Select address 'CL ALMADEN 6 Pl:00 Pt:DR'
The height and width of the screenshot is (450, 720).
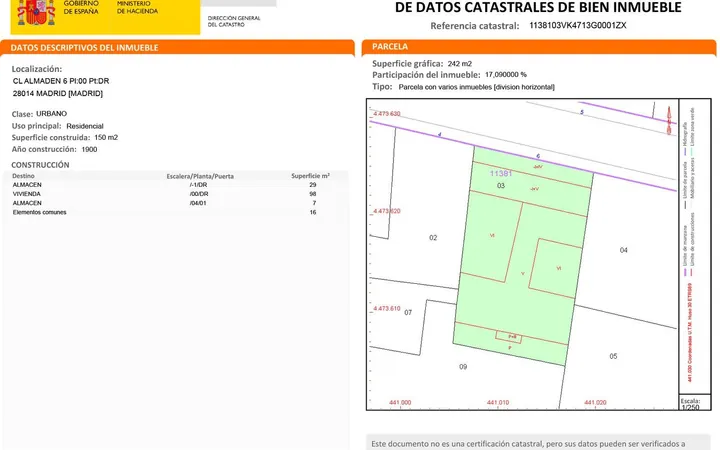pos(61,81)
